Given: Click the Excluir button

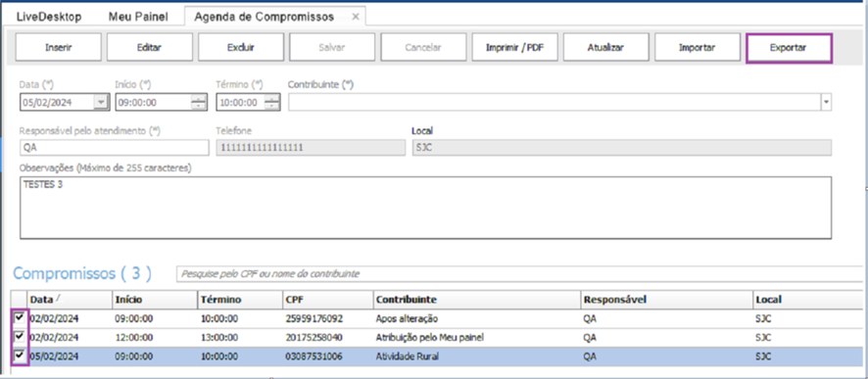Looking at the screenshot, I should click(x=241, y=47).
